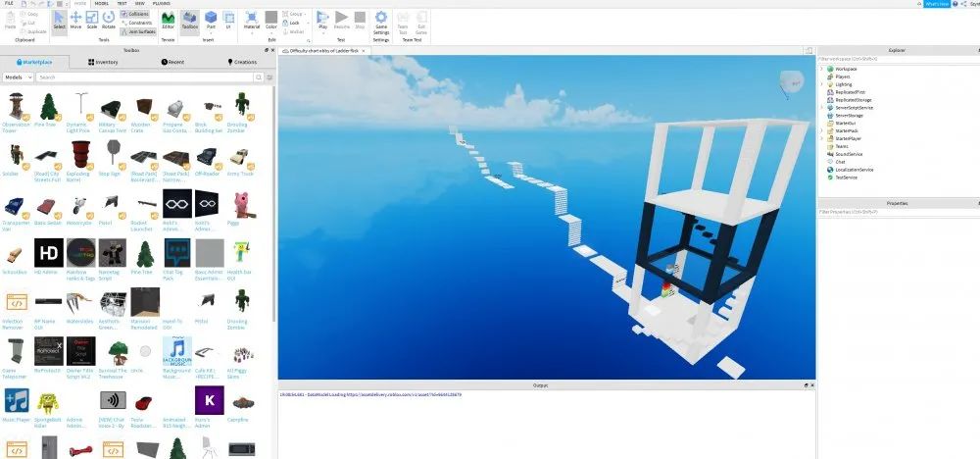Select Teams in the Explorer

coord(841,146)
